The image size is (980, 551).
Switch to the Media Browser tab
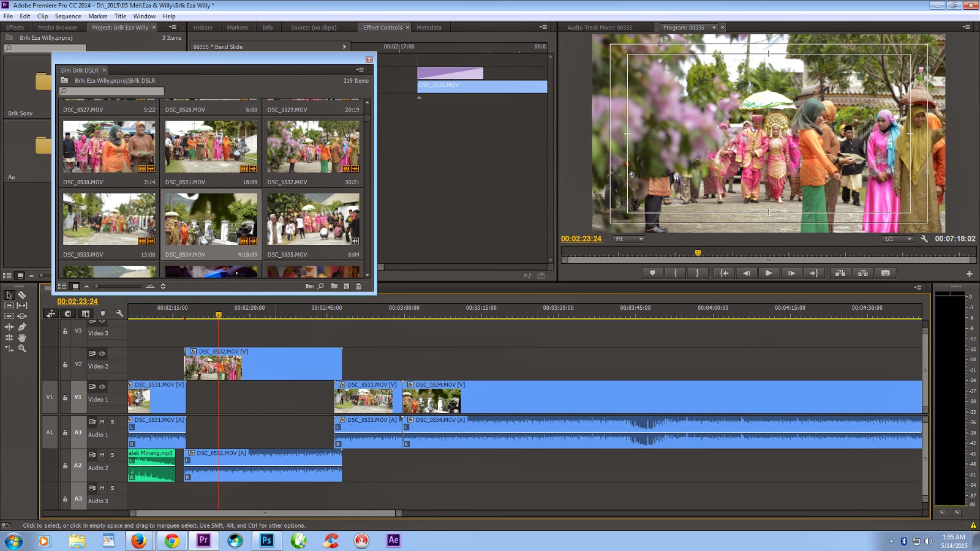pos(58,28)
